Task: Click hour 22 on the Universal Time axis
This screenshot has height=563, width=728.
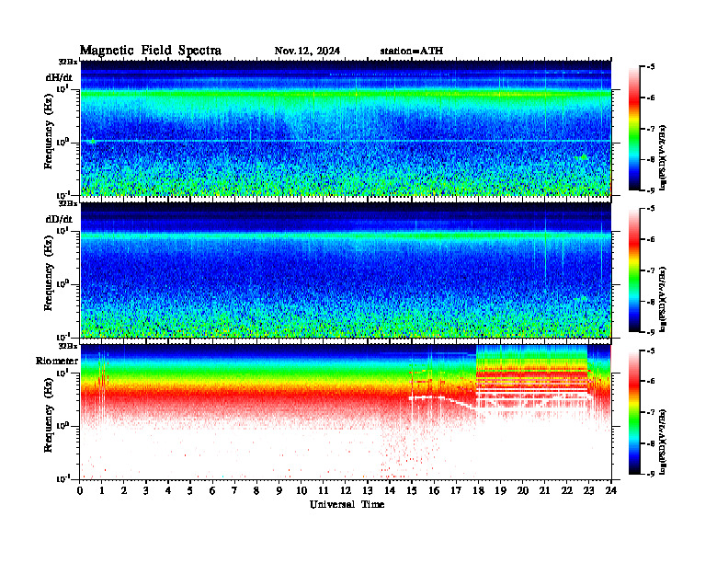Action: pos(567,491)
